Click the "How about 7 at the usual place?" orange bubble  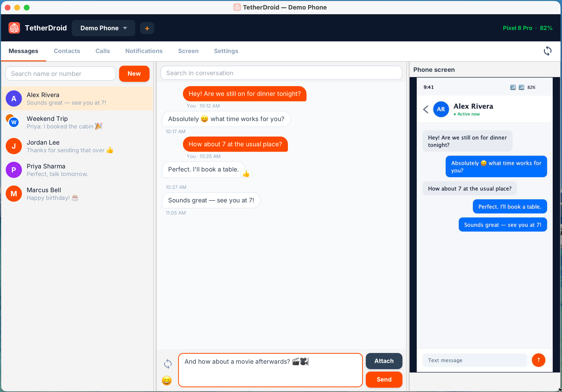point(235,144)
